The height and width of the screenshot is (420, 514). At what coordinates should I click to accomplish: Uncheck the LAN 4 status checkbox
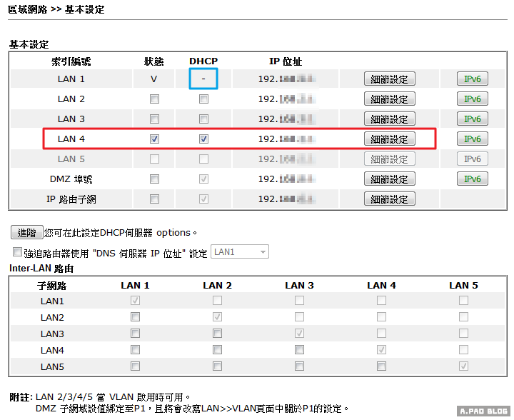click(x=154, y=139)
